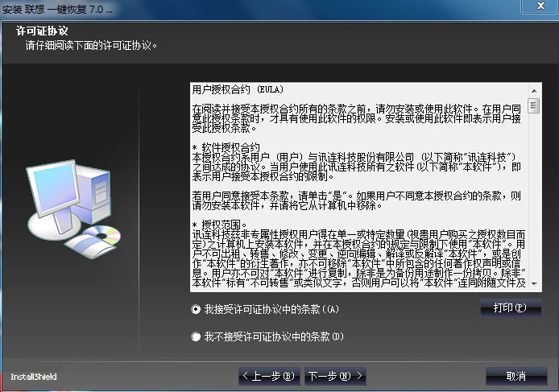Click the InstallShield label
Image resolution: width=559 pixels, height=392 pixels.
(32, 377)
